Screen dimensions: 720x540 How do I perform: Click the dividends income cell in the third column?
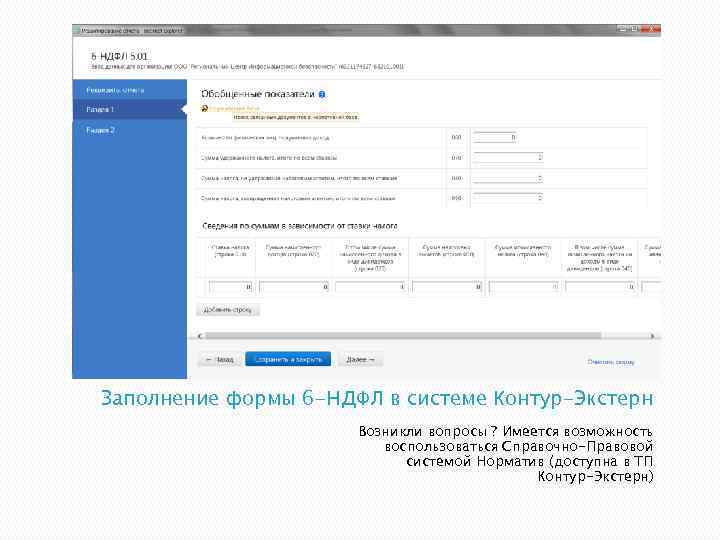370,287
